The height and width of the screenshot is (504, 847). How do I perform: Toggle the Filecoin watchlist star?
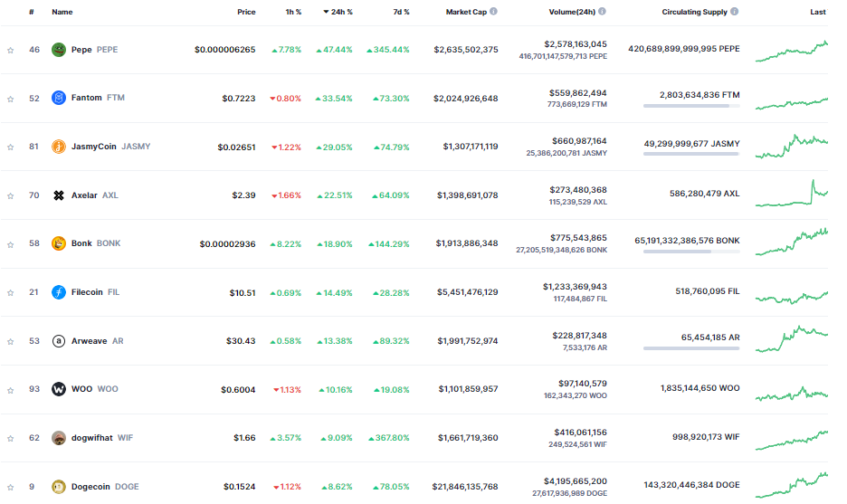pyautogui.click(x=10, y=293)
